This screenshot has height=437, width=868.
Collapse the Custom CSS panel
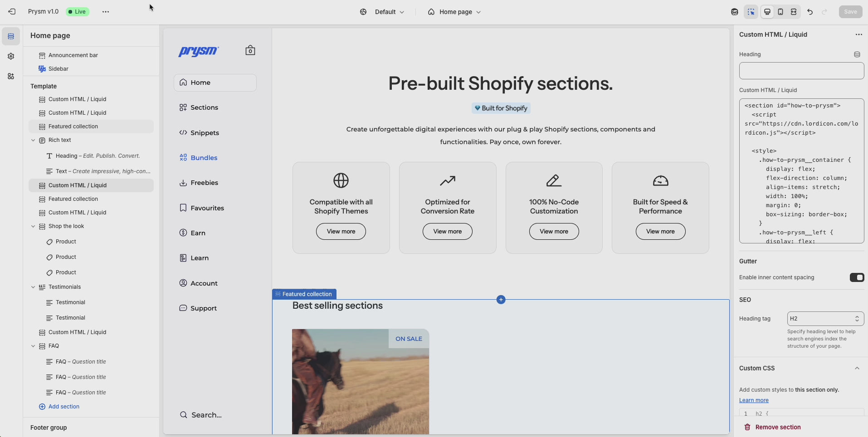857,368
